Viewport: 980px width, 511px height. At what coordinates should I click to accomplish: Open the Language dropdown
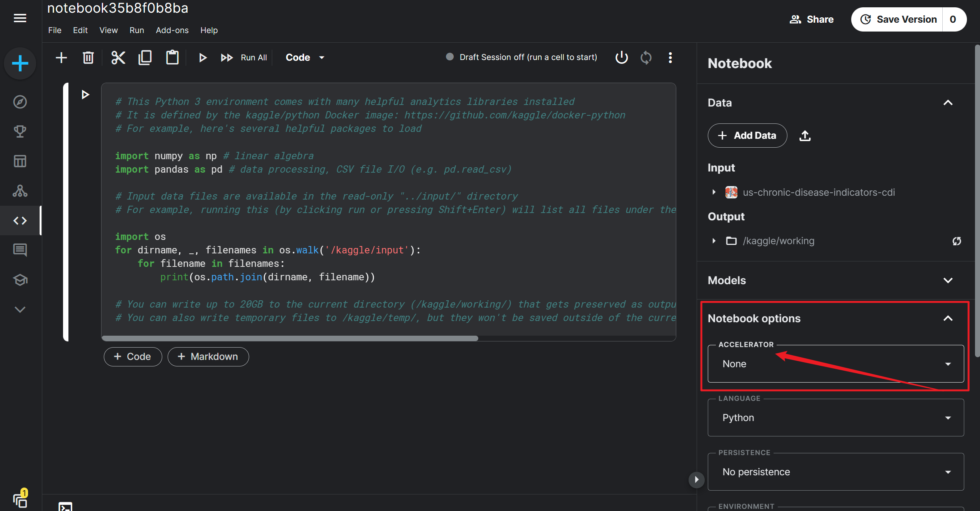(836, 418)
